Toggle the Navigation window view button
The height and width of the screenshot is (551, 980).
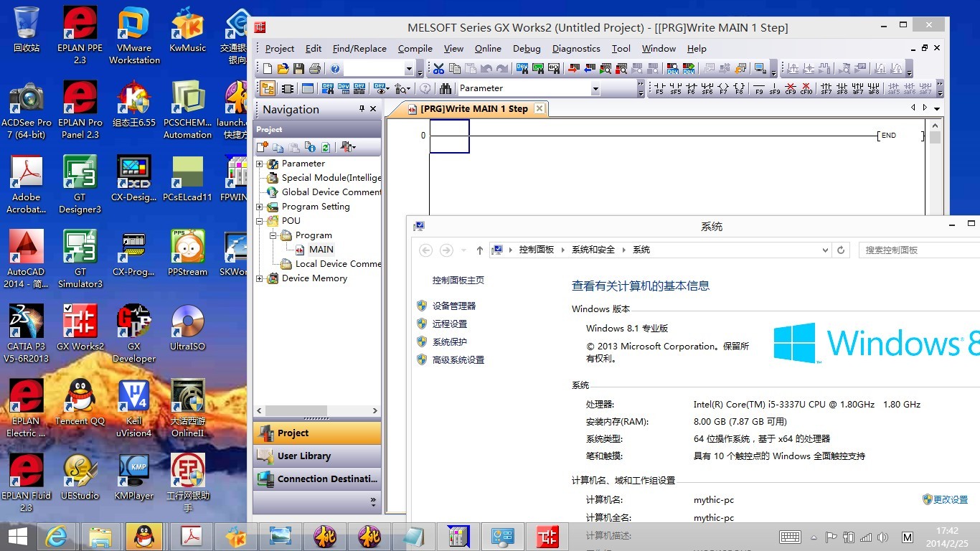tap(267, 88)
